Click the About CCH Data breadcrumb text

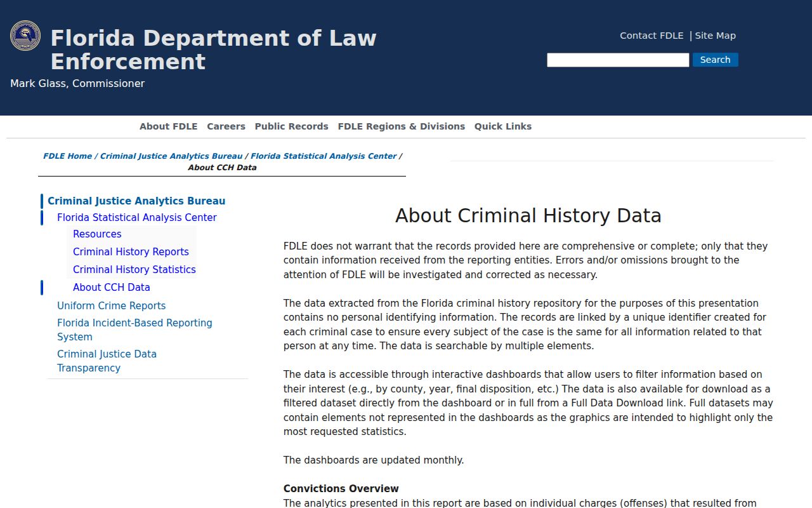(222, 168)
